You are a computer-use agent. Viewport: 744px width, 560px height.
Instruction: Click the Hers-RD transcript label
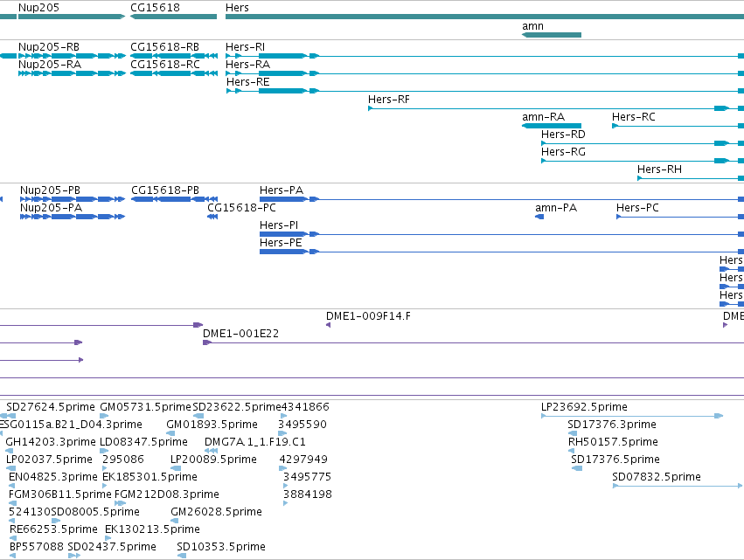coord(563,135)
